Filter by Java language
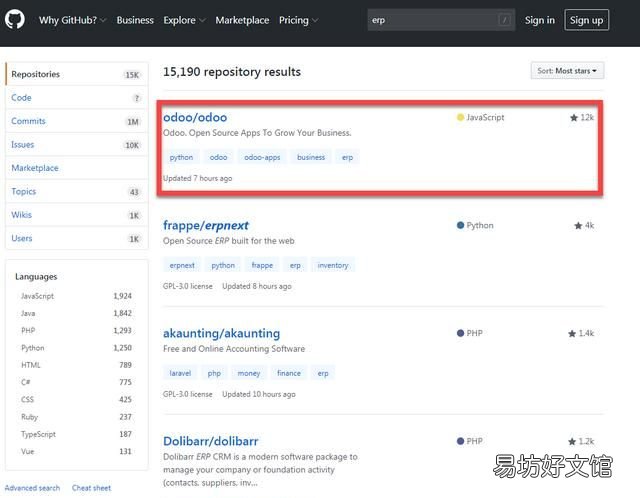 pyautogui.click(x=76, y=313)
